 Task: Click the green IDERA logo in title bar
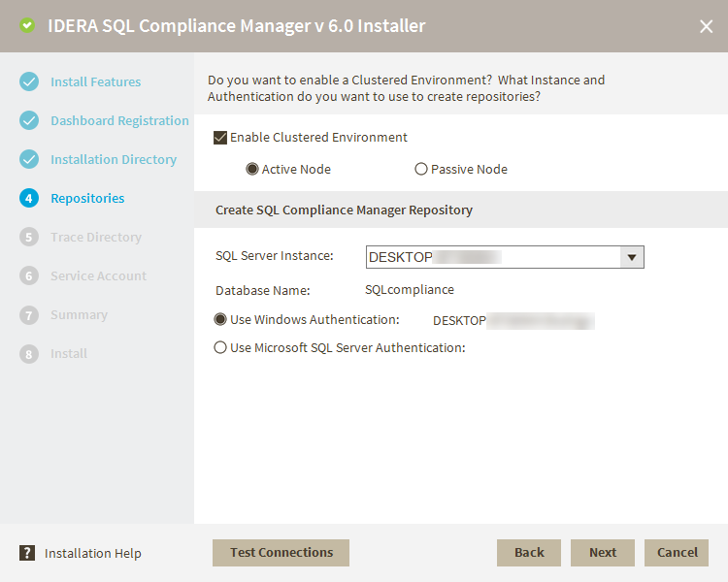27,26
